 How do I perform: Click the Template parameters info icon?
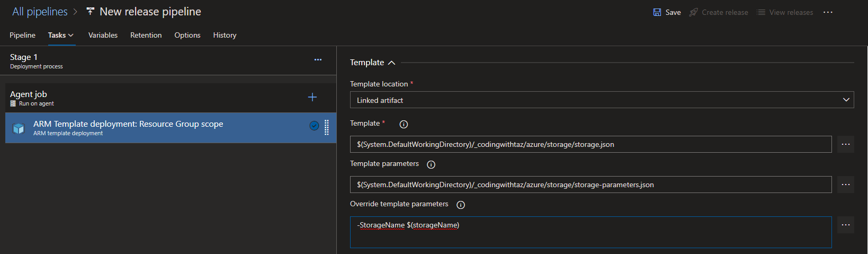click(431, 164)
